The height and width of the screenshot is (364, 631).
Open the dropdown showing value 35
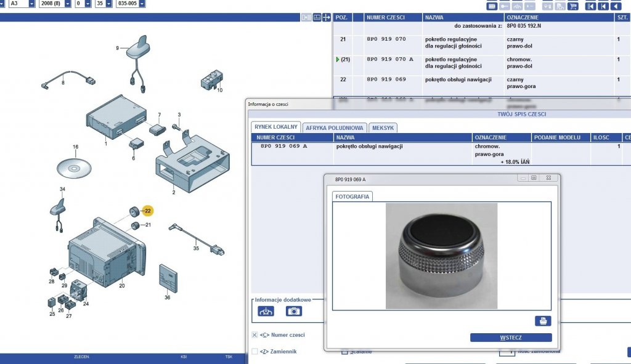pyautogui.click(x=108, y=4)
